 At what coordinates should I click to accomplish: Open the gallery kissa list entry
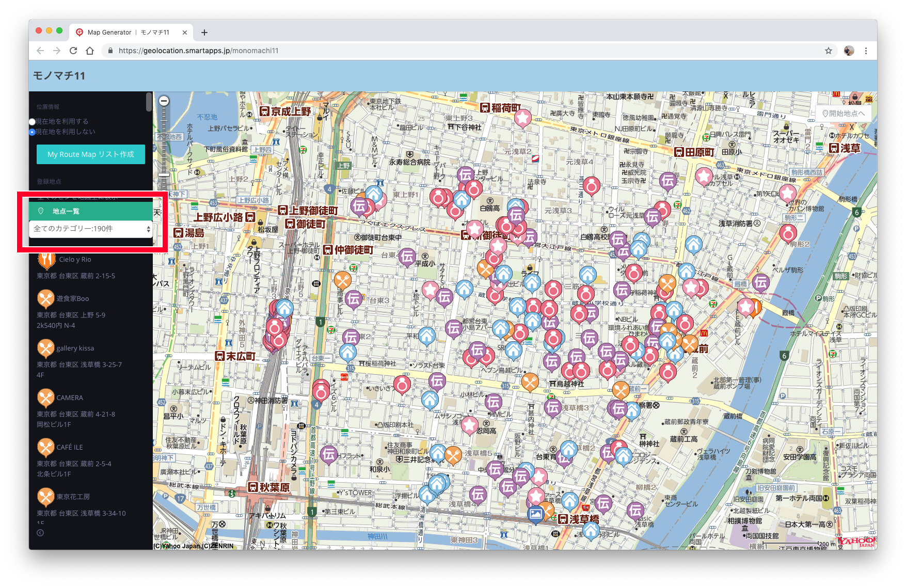coord(75,348)
